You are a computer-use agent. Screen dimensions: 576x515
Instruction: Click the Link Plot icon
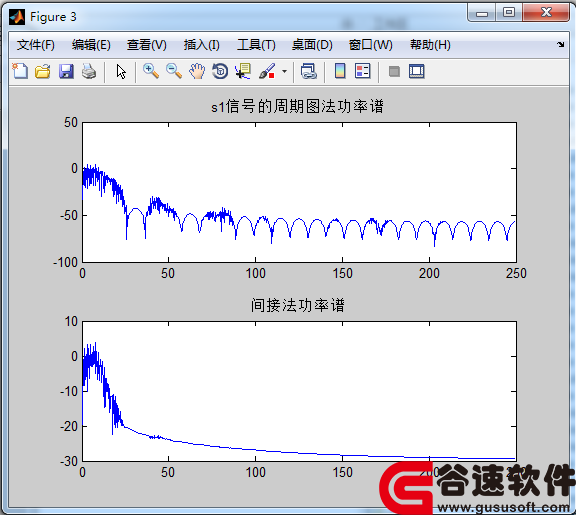point(309,71)
